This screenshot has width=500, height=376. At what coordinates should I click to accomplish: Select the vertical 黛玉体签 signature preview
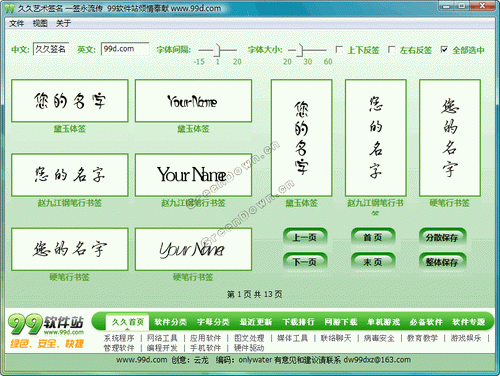[x=302, y=138]
